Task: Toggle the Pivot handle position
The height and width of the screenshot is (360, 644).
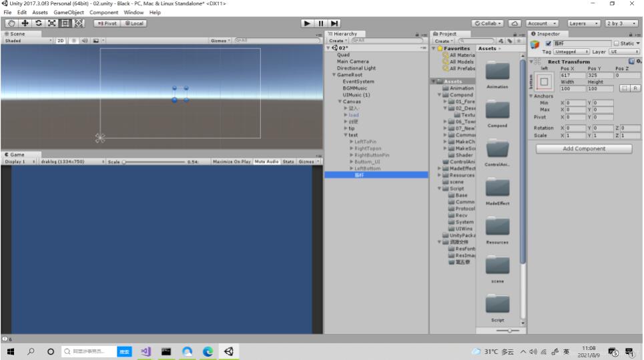Action: [107, 23]
